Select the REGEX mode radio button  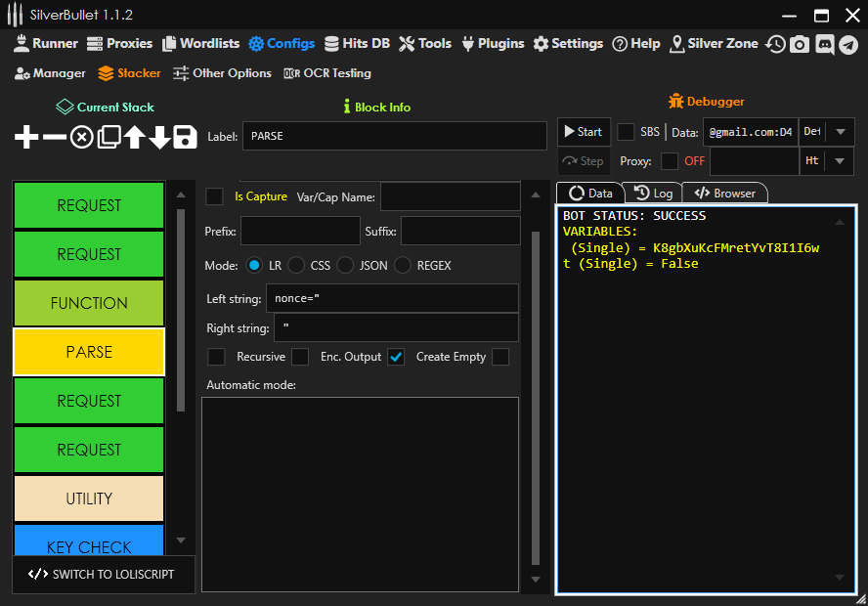(402, 265)
